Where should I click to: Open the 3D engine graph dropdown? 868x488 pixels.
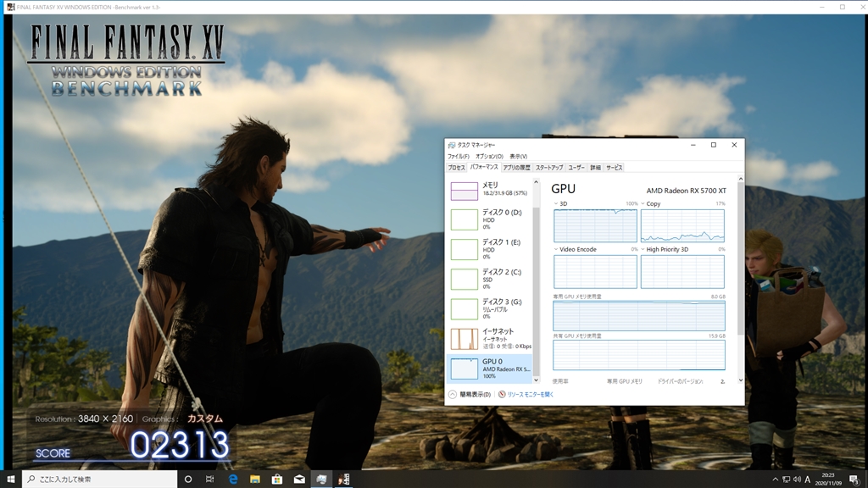[x=559, y=204]
